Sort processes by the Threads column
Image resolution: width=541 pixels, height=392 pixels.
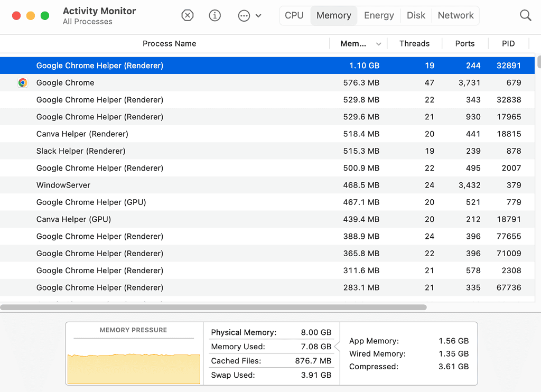click(414, 43)
